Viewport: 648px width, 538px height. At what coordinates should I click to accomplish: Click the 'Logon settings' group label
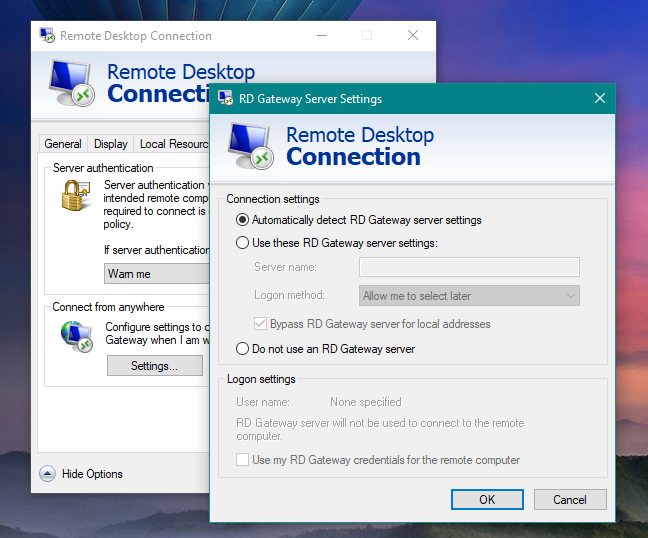[x=261, y=379]
